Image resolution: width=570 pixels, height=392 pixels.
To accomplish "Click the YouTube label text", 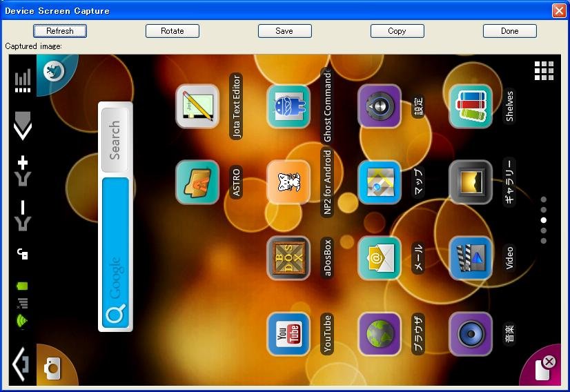I will click(327, 334).
